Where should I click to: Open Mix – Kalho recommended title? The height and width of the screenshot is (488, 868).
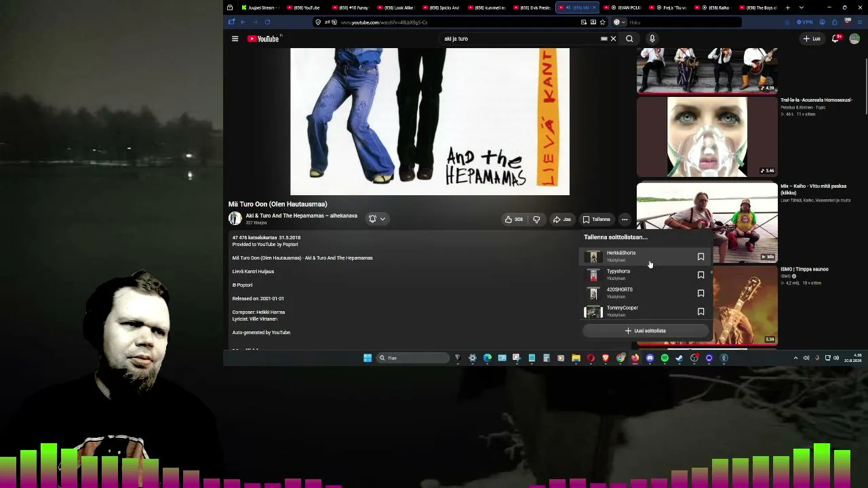(814, 189)
